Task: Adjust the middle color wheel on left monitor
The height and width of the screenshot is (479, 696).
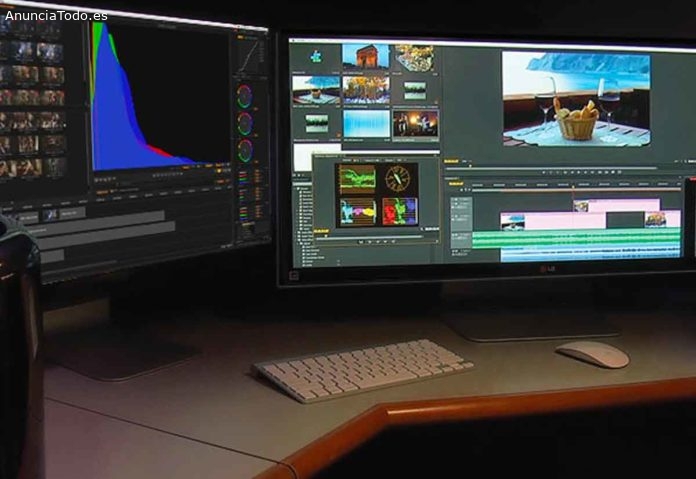Action: (245, 124)
